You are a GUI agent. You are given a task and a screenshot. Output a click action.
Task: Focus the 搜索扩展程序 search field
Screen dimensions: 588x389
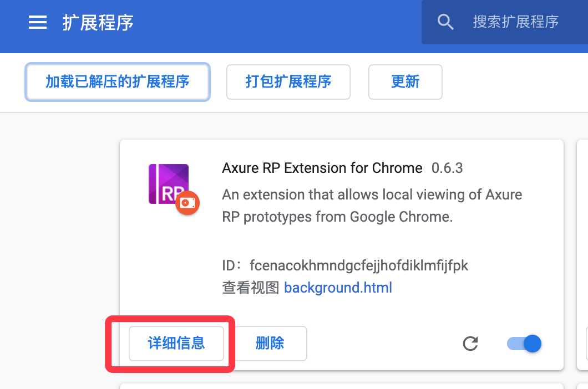click(516, 22)
